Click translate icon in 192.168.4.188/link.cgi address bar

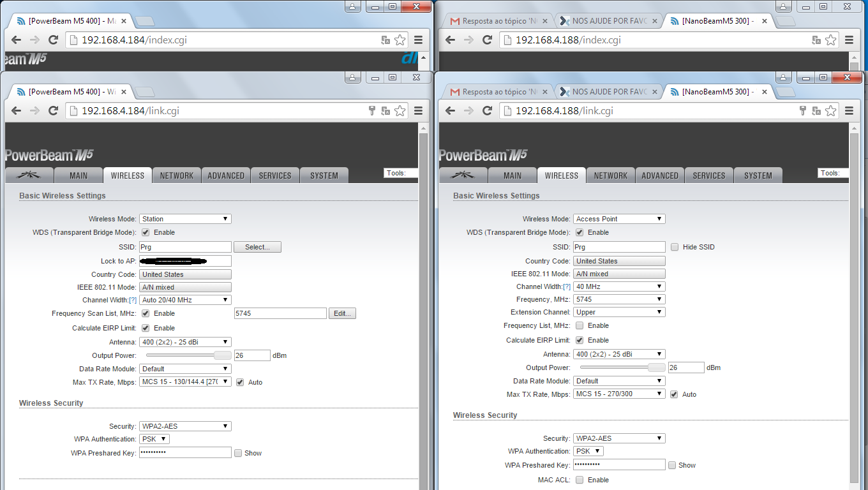(816, 110)
